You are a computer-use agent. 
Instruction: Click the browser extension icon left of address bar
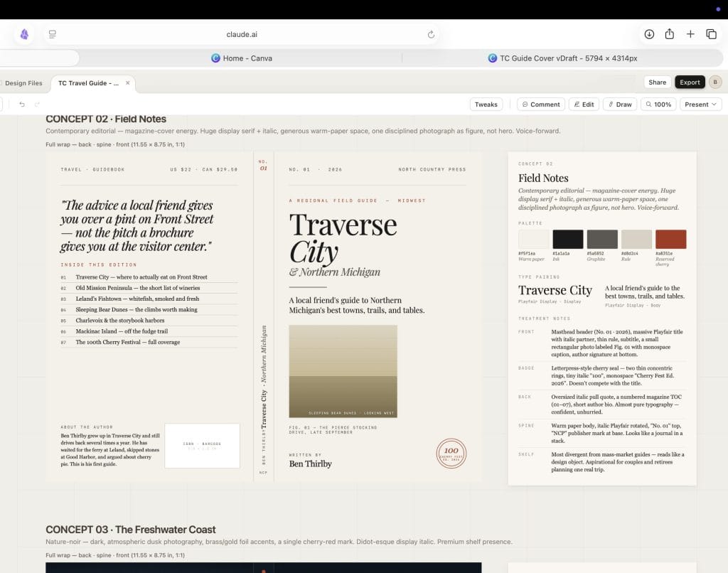click(x=24, y=34)
